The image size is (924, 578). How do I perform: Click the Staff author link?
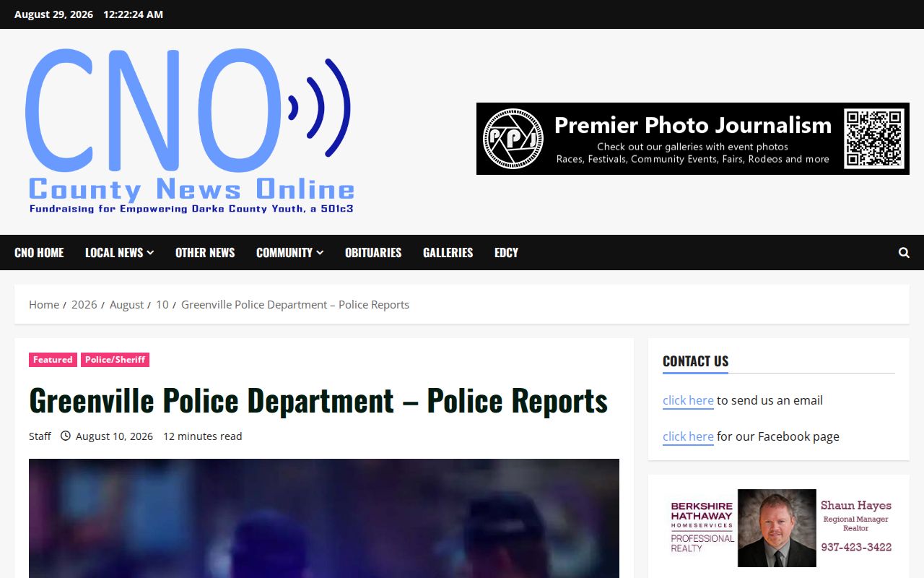click(x=40, y=436)
